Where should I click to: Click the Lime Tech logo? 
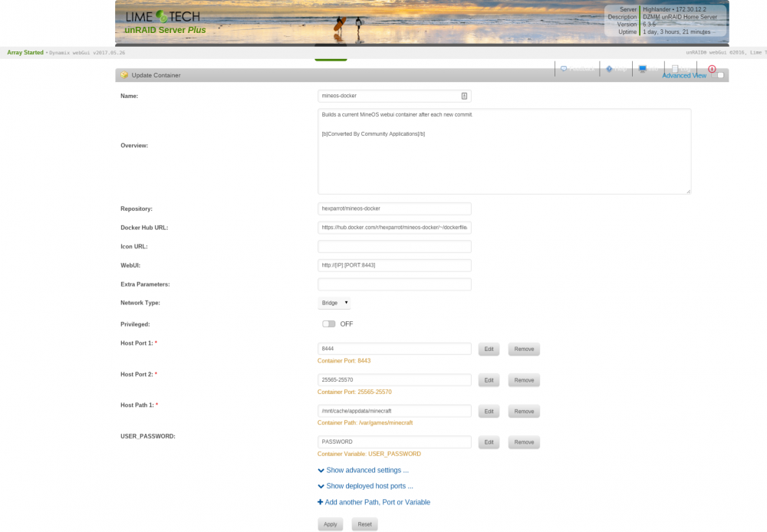163,17
